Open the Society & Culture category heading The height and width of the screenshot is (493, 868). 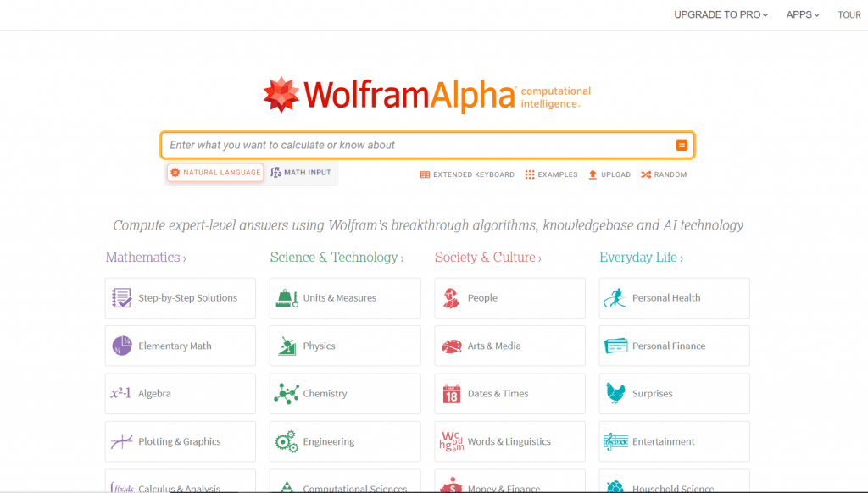point(487,258)
